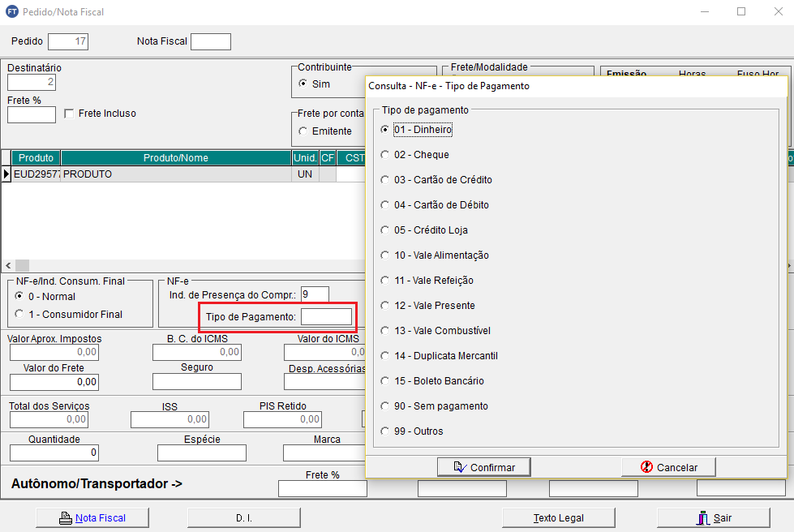This screenshot has width=794, height=532.
Task: Select 0 - Normal consumer indicator
Action: (x=19, y=296)
